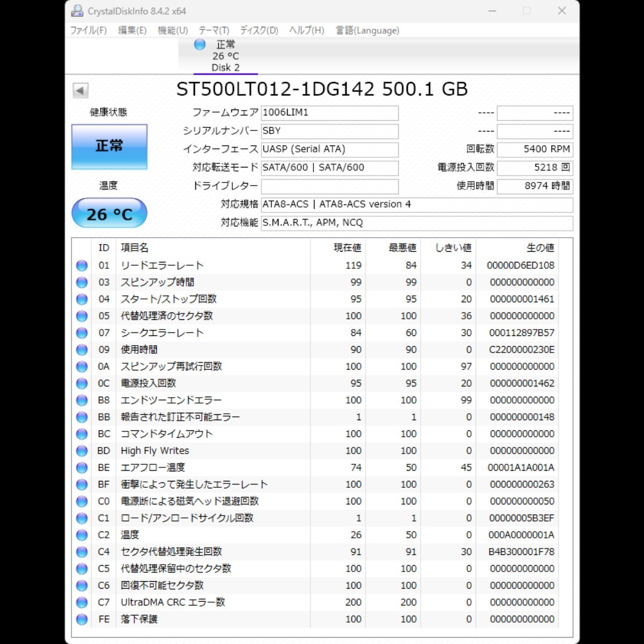Open the ディスク(D) menu

coord(259,31)
